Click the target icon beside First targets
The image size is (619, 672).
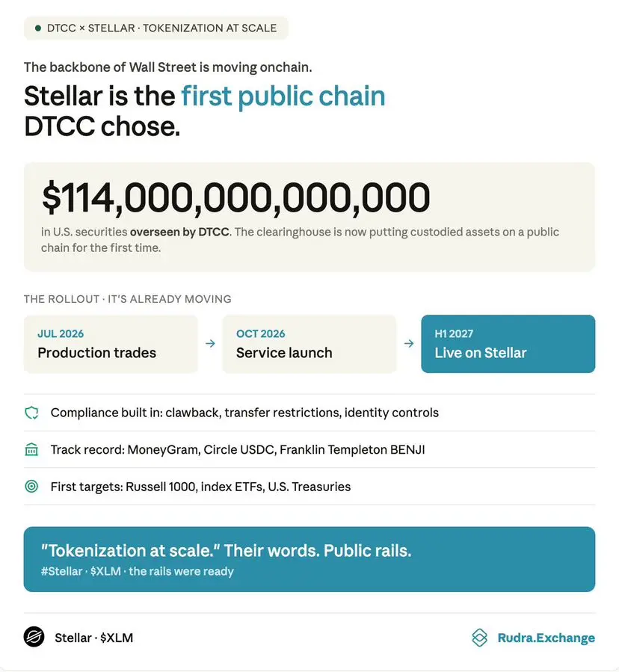click(x=31, y=487)
